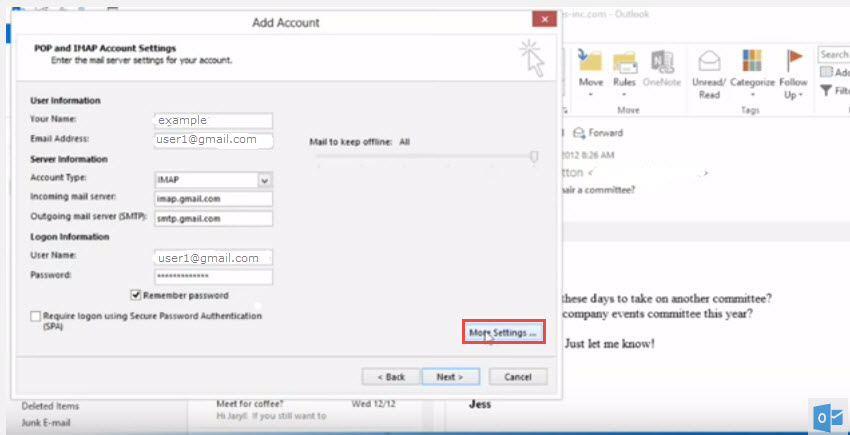Screen dimensions: 850x435
Task: Select the Follow Up flag icon
Action: [x=794, y=60]
